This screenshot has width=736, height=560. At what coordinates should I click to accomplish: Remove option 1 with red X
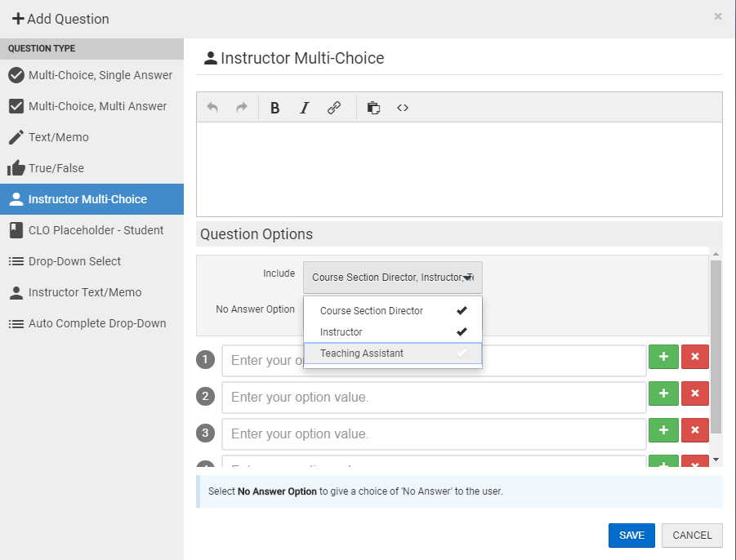click(694, 357)
